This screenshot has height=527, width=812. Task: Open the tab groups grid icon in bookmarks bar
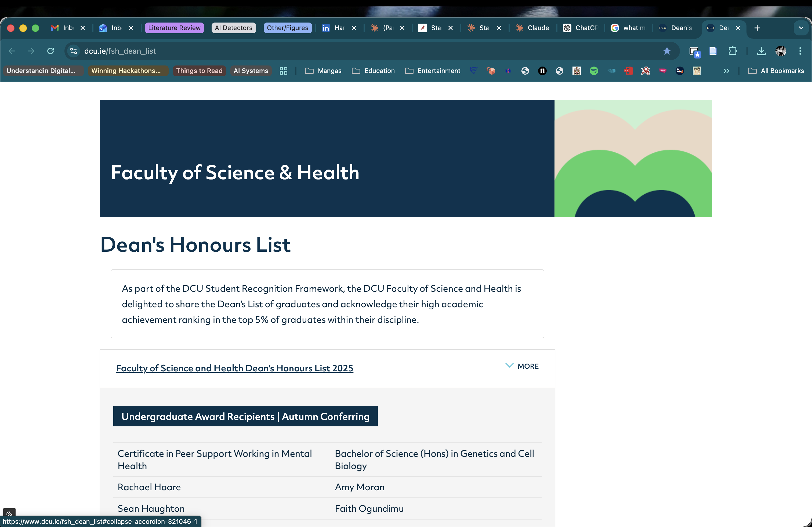coord(284,71)
